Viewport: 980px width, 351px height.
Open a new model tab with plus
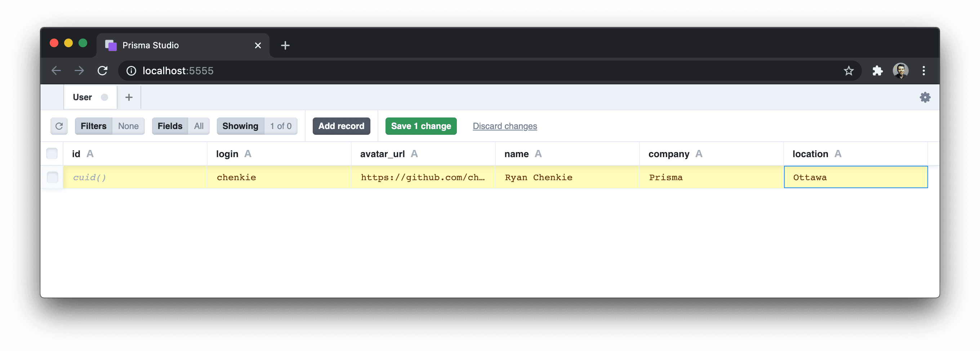(x=129, y=97)
